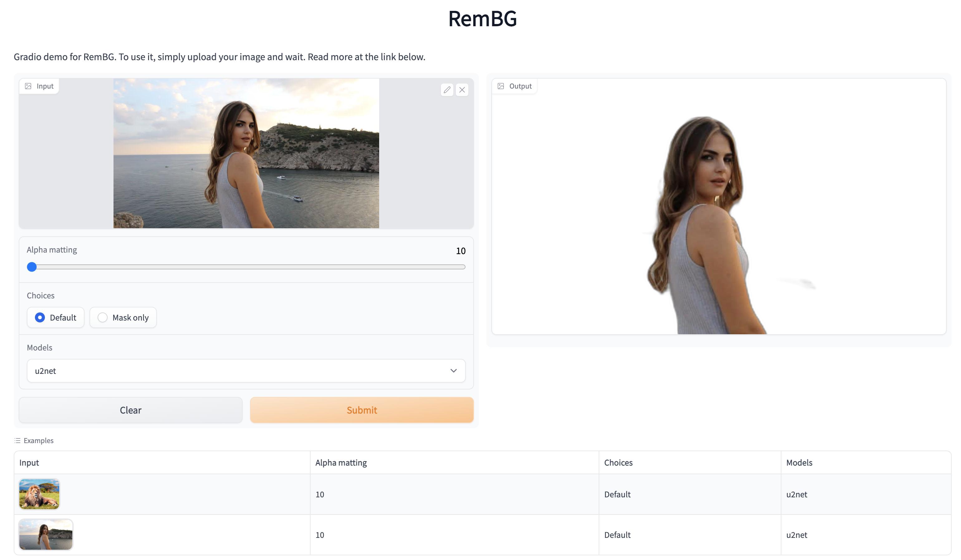
Task: Open the Models dropdown showing u2net
Action: click(x=246, y=370)
